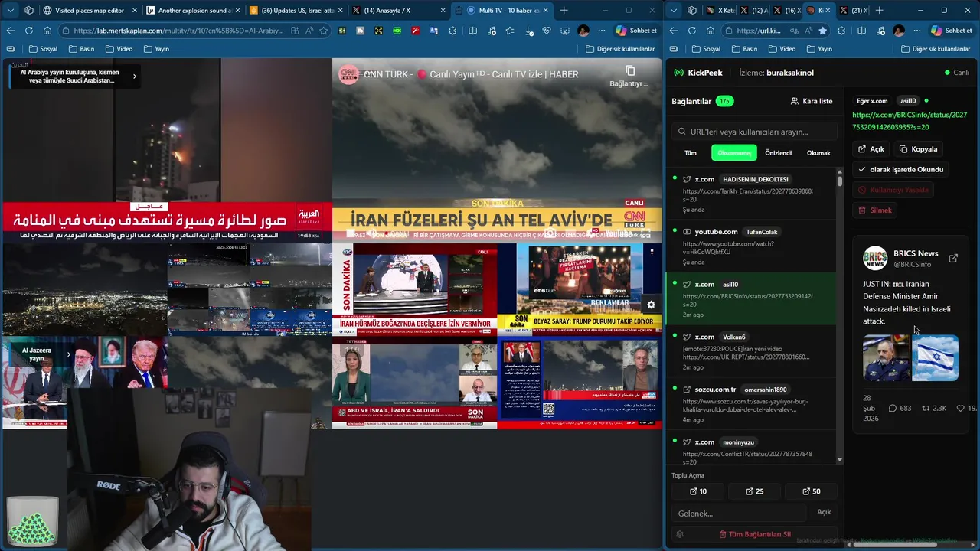
Task: Go back in the left browser window
Action: point(10,31)
